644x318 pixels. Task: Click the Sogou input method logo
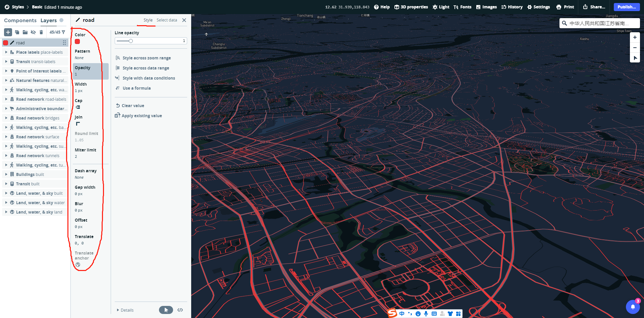click(x=392, y=313)
